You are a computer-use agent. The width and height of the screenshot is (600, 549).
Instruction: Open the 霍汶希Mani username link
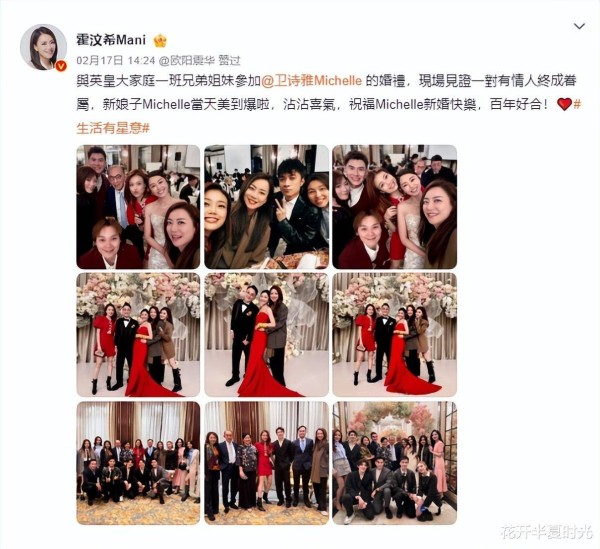[x=111, y=40]
